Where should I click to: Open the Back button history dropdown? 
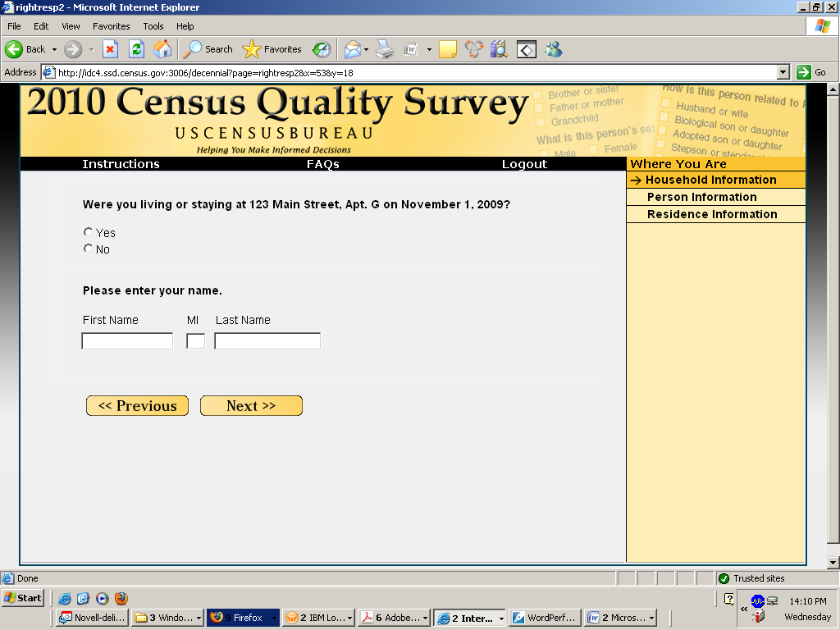(54, 49)
